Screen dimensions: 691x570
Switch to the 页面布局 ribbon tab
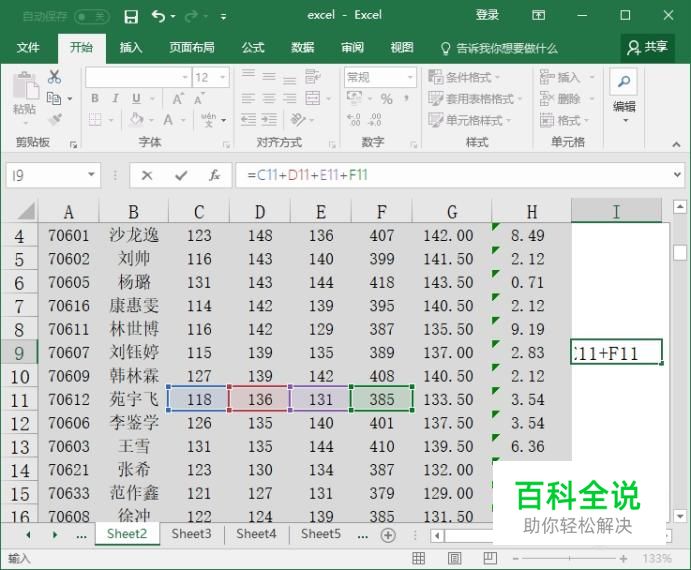[x=192, y=47]
